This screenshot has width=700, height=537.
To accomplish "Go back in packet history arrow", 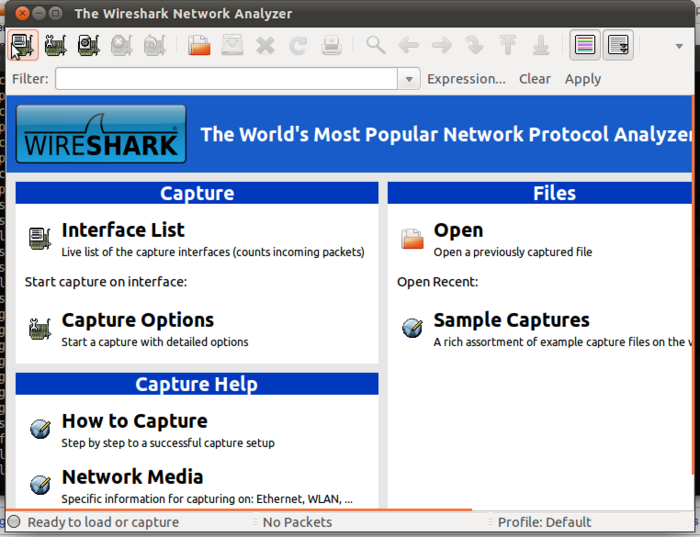I will (x=409, y=45).
